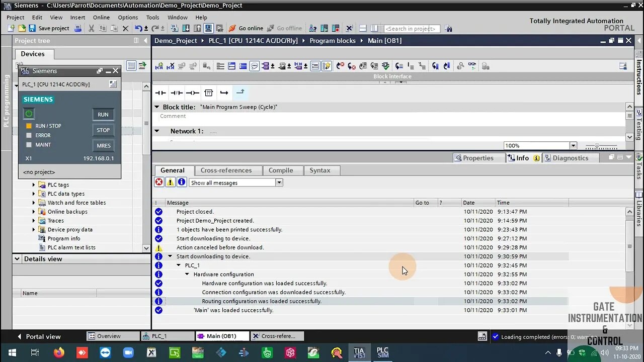The image size is (644, 362).
Task: Expand the PLC data types node
Action: tap(34, 194)
